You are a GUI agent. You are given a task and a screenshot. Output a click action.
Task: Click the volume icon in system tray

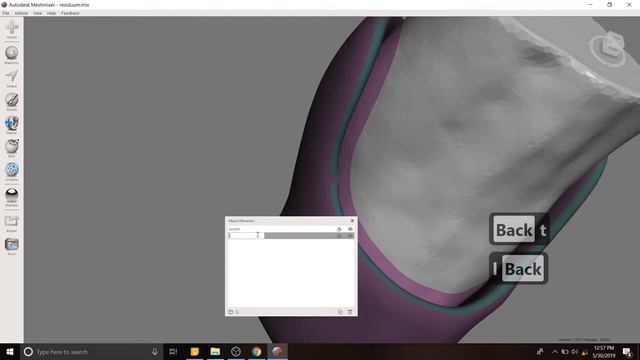click(x=574, y=351)
